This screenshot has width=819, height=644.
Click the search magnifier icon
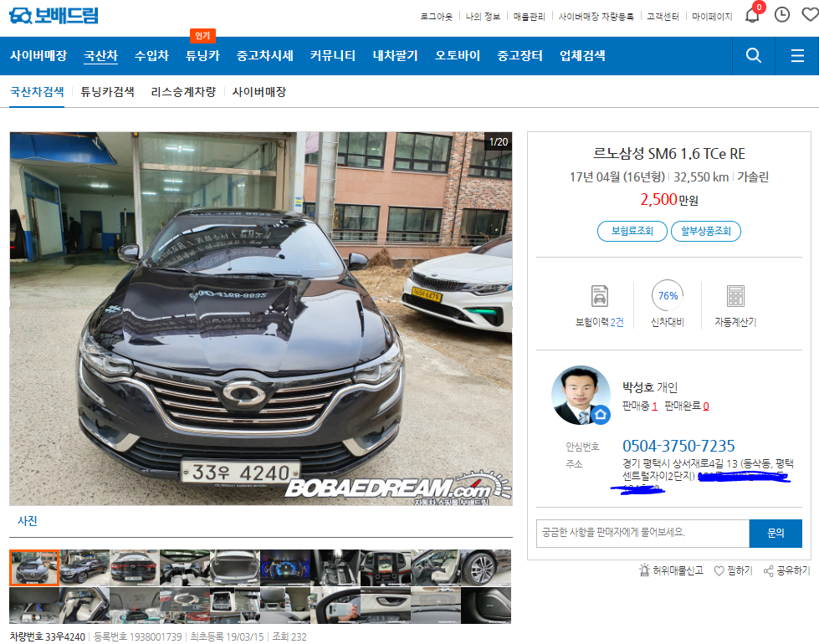(x=753, y=55)
